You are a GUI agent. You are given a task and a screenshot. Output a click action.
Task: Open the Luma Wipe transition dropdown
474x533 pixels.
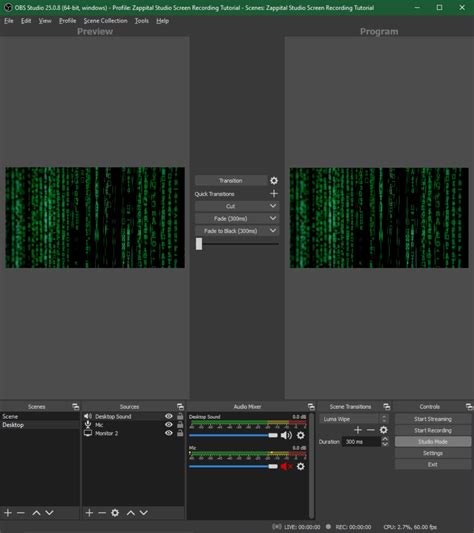(353, 419)
